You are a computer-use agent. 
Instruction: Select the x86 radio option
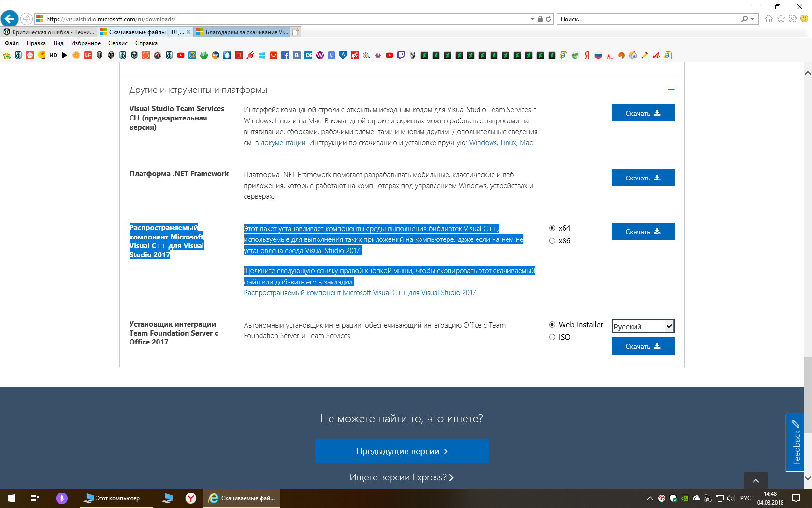tap(552, 241)
